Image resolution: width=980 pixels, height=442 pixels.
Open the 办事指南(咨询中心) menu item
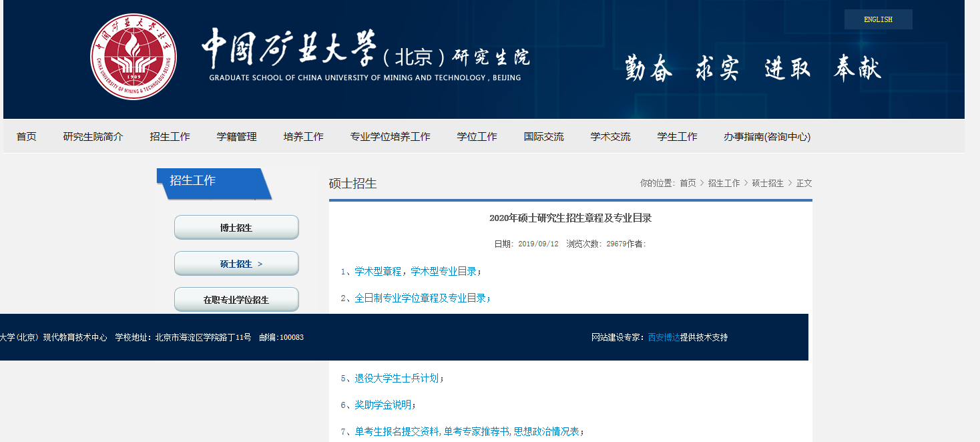(767, 137)
